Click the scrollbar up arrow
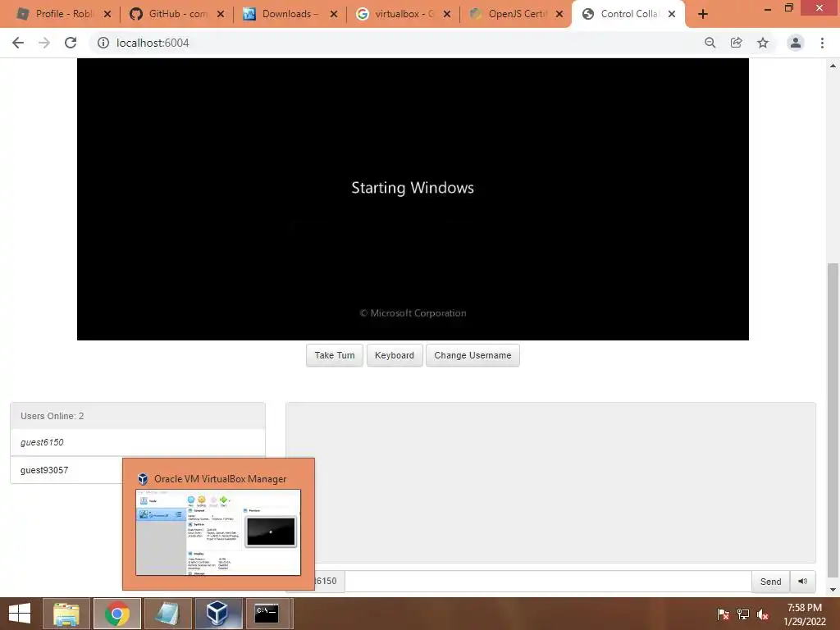This screenshot has width=840, height=630. point(833,66)
